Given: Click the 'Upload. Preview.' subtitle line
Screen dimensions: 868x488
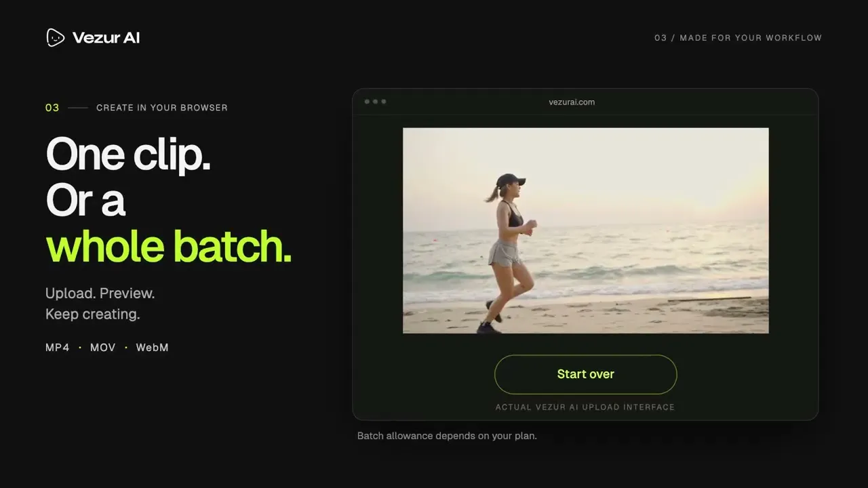Looking at the screenshot, I should [100, 293].
